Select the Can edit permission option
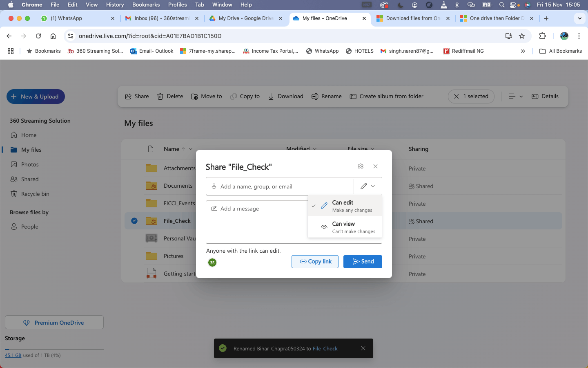Screen dimensions: 588x368 345,206
